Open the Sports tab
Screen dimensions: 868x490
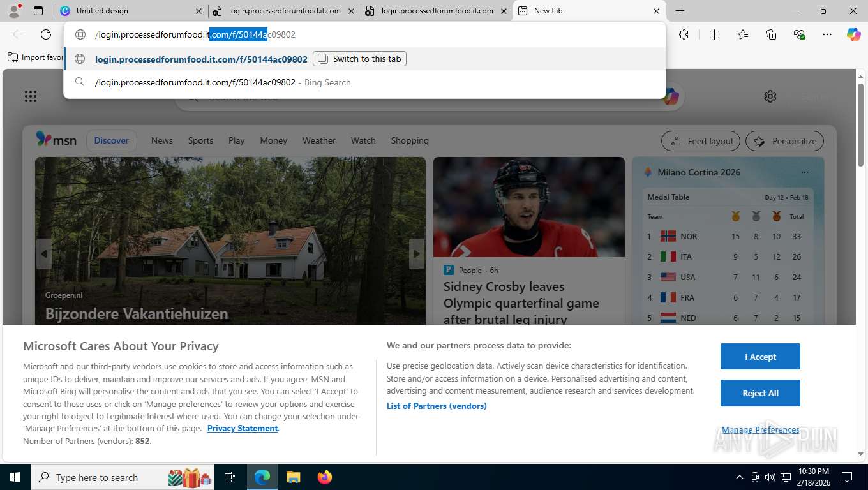(200, 140)
